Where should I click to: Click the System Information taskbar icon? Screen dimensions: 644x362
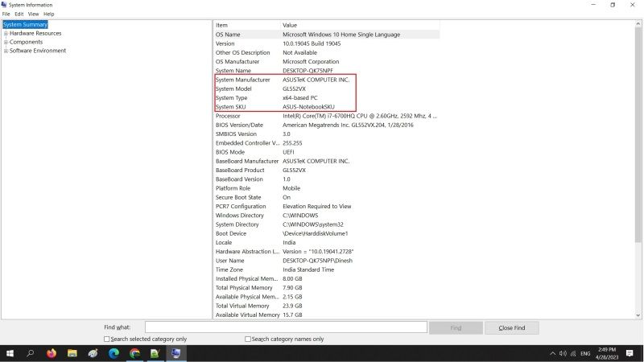click(x=175, y=353)
